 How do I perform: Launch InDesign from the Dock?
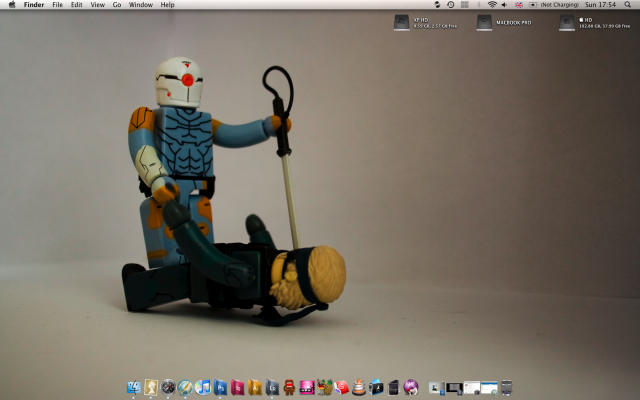[x=237, y=387]
